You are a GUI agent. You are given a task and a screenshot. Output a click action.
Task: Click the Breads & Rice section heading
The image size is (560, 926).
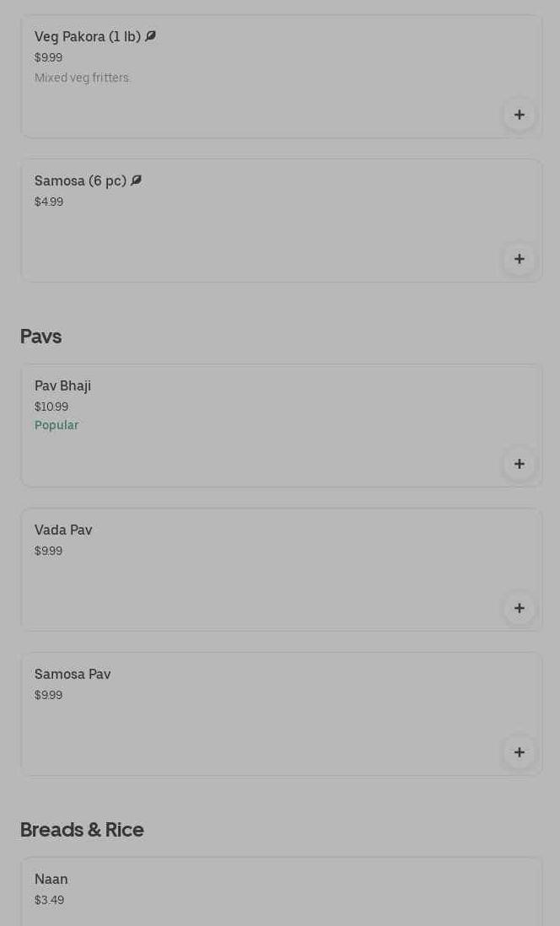pyautogui.click(x=82, y=830)
